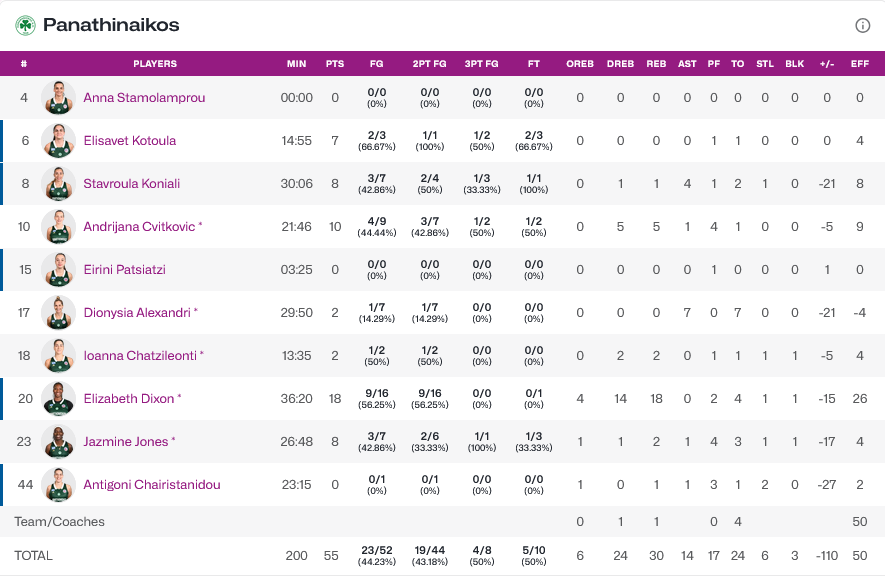This screenshot has height=576, width=885.
Task: Sort by the +/- column header
Action: pos(827,64)
